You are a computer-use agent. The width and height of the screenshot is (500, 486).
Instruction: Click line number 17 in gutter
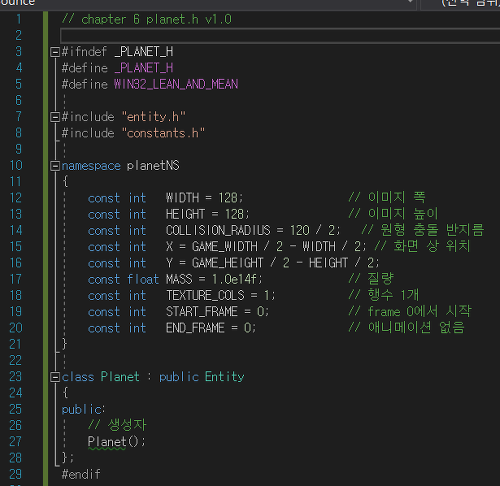(16, 279)
